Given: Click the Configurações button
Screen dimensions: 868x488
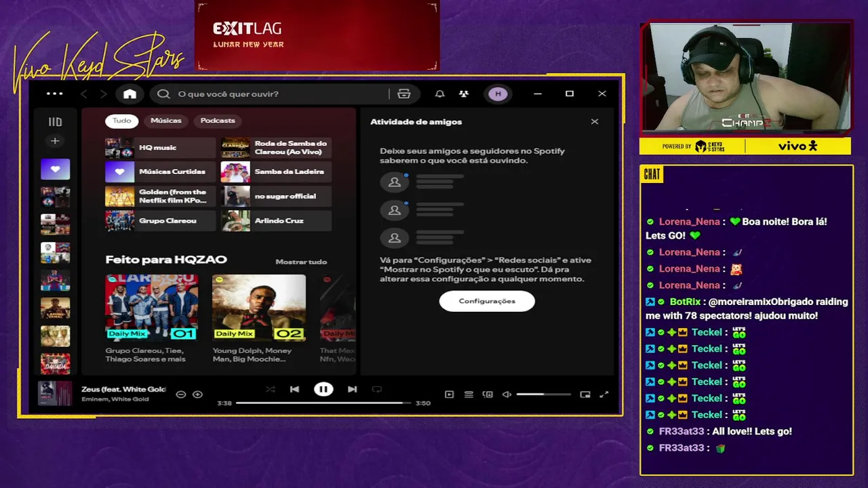Looking at the screenshot, I should click(487, 301).
